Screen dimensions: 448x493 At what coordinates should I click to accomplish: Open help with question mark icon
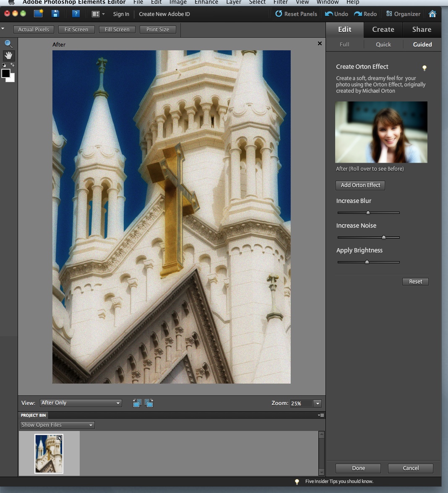(76, 14)
